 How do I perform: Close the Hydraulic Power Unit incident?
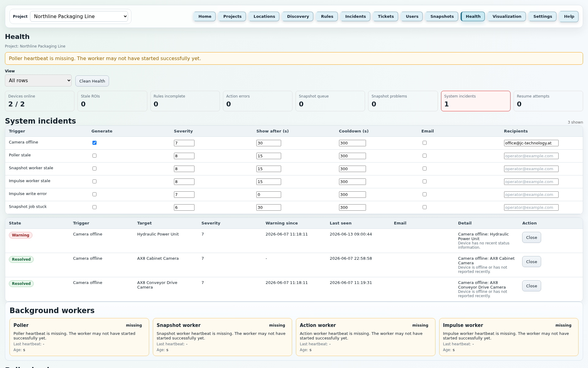click(531, 237)
